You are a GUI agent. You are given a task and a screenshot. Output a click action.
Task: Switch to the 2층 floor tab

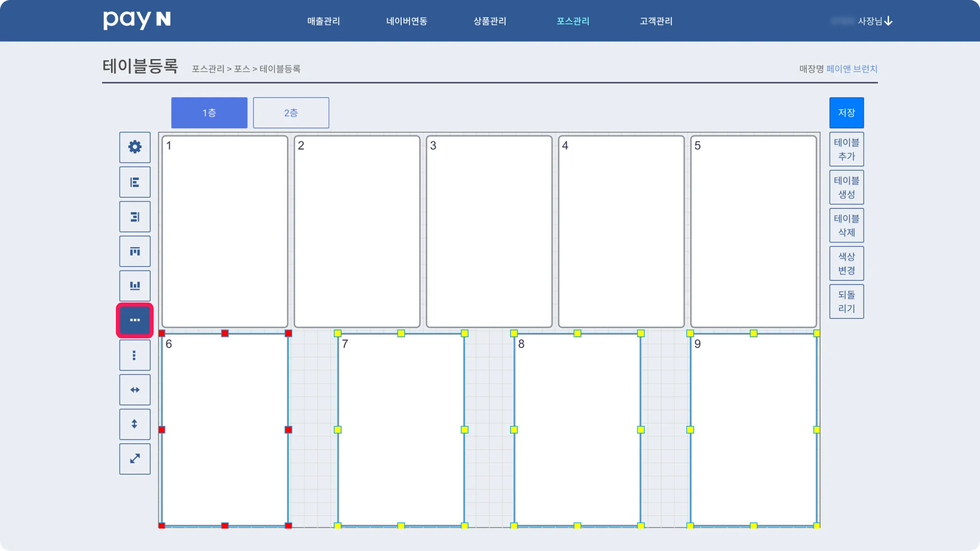pyautogui.click(x=291, y=113)
